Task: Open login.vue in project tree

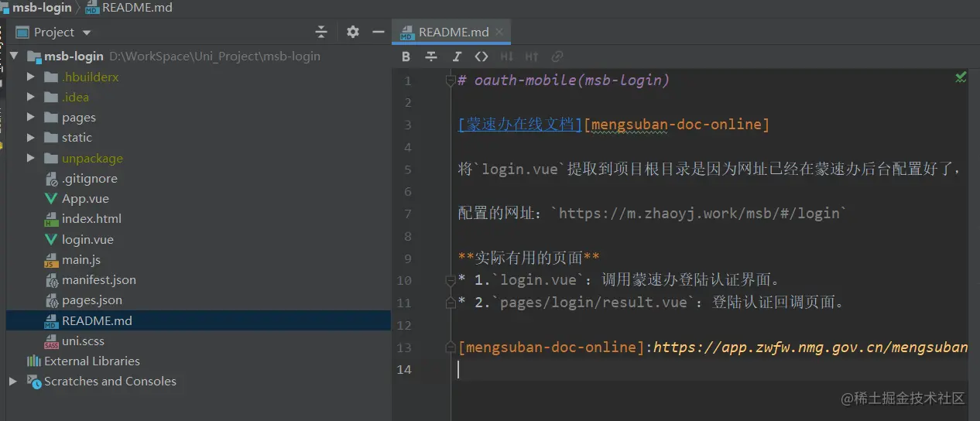Action: point(87,239)
